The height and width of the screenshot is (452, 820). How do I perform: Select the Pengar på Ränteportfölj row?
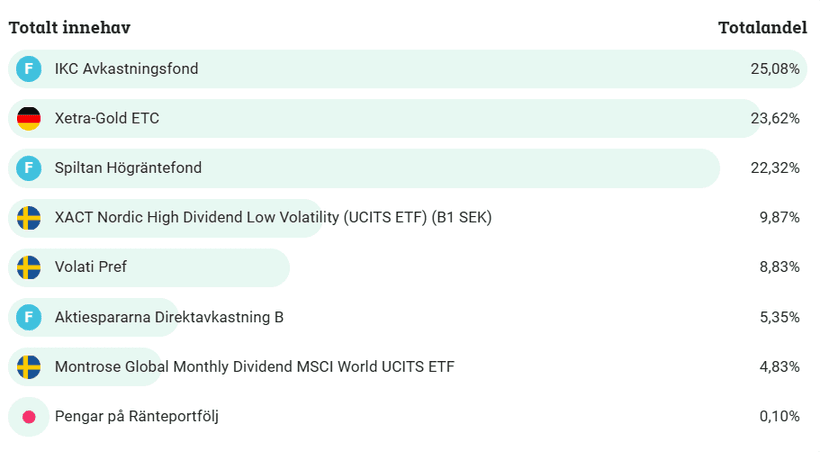click(136, 416)
